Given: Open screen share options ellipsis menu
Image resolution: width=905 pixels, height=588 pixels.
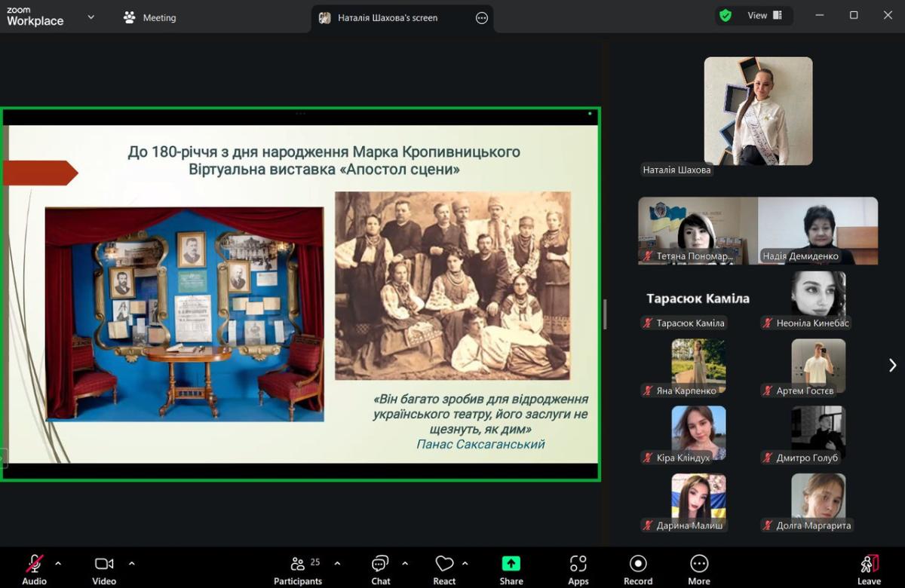Looking at the screenshot, I should 482,18.
